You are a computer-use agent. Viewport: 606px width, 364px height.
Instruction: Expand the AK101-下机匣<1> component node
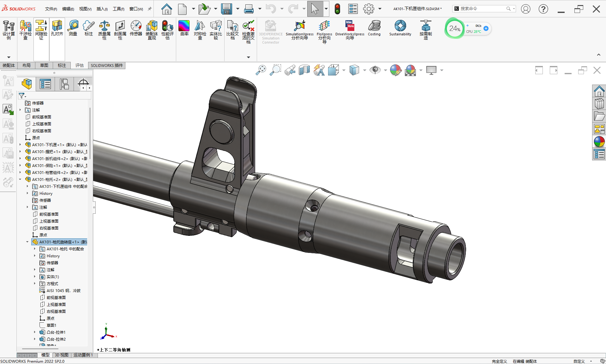tap(20, 145)
